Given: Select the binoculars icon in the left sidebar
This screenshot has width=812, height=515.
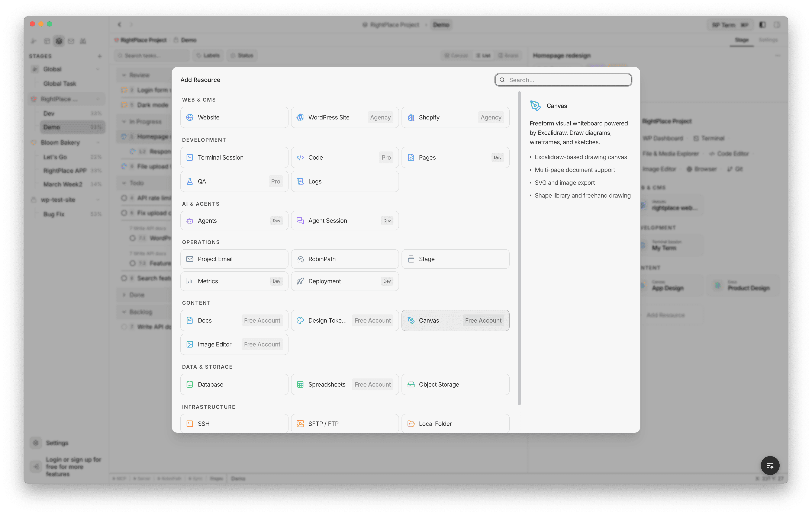Looking at the screenshot, I should (83, 41).
